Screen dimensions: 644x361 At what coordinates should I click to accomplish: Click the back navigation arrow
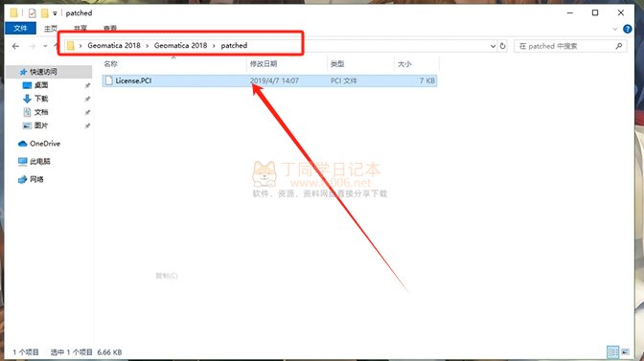pyautogui.click(x=15, y=46)
